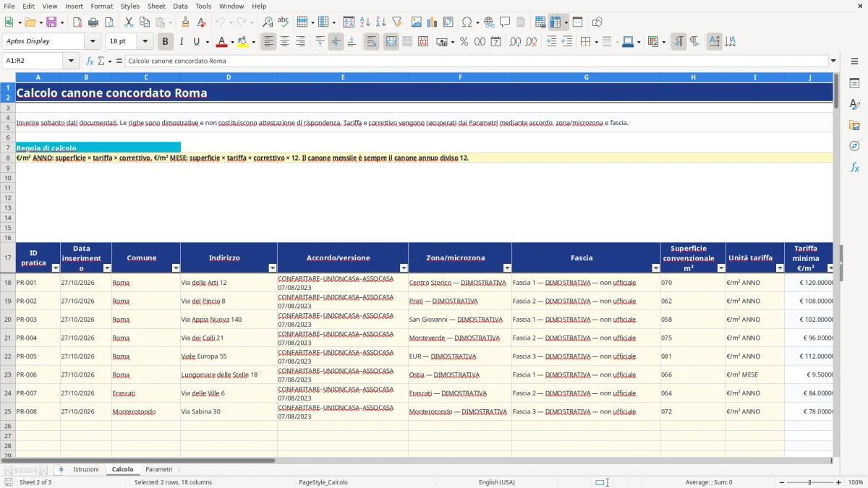Image resolution: width=868 pixels, height=488 pixels.
Task: Click the Print icon
Action: tap(92, 22)
